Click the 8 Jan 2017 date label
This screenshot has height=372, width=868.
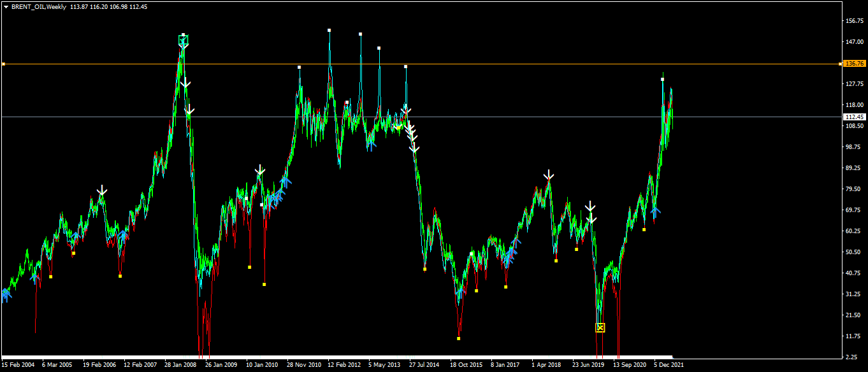pyautogui.click(x=505, y=365)
